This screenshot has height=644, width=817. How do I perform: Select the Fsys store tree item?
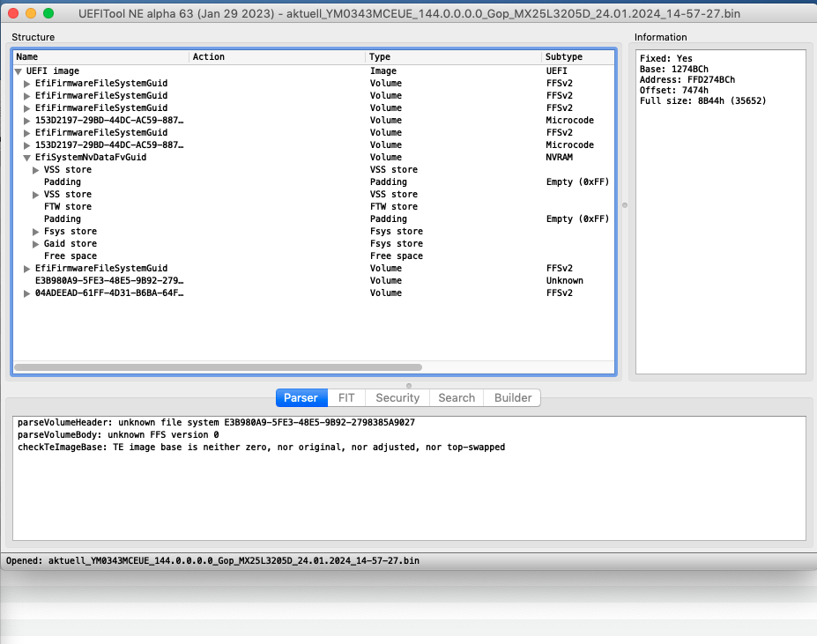click(71, 232)
